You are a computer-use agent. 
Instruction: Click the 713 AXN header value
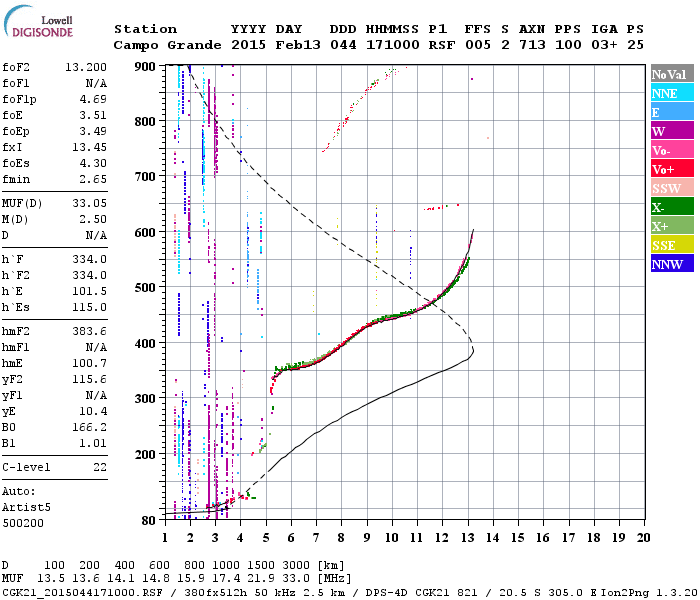pos(532,45)
